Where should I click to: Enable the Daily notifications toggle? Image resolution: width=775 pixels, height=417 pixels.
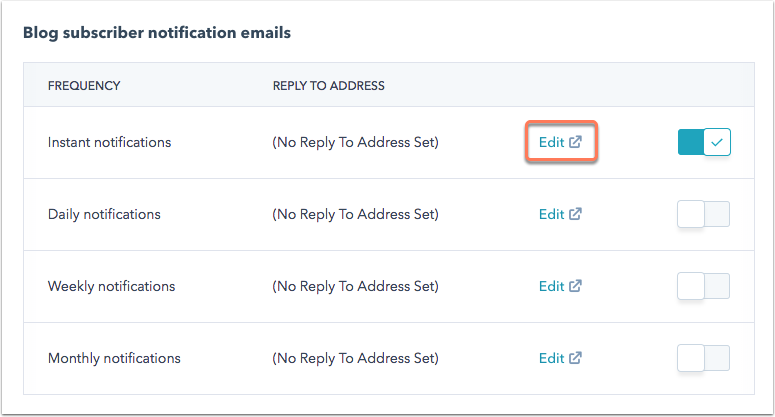click(x=704, y=214)
